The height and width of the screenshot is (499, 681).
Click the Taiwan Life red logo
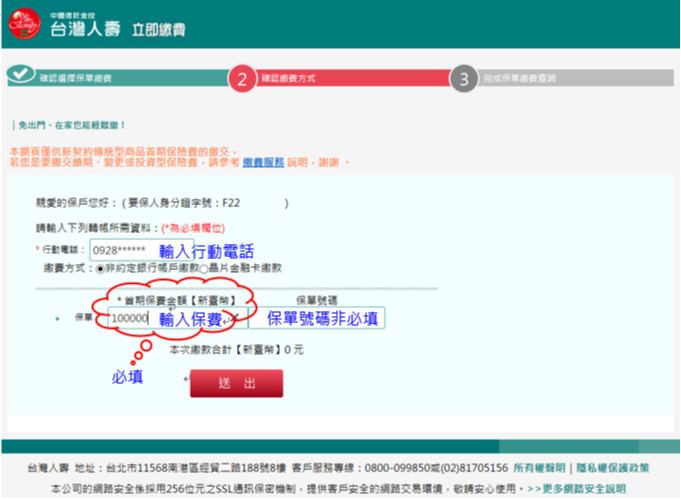(24, 24)
